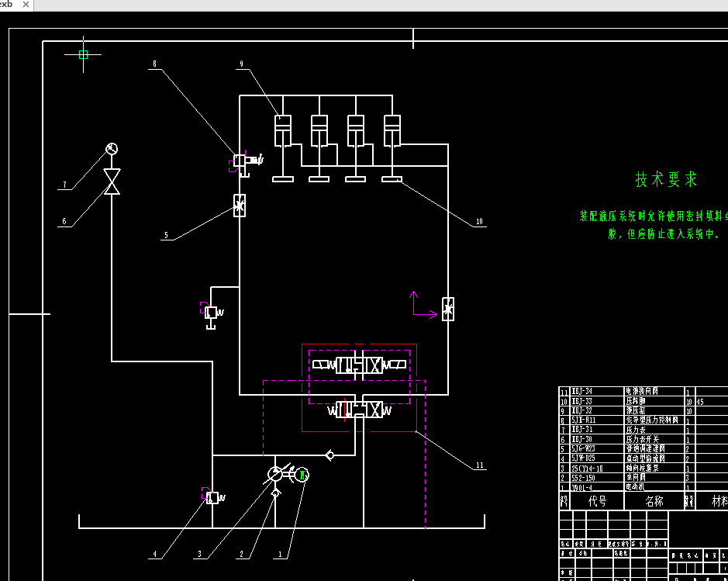Click leader label 7 near the gauge
Image resolution: width=728 pixels, height=581 pixels.
[x=64, y=185]
